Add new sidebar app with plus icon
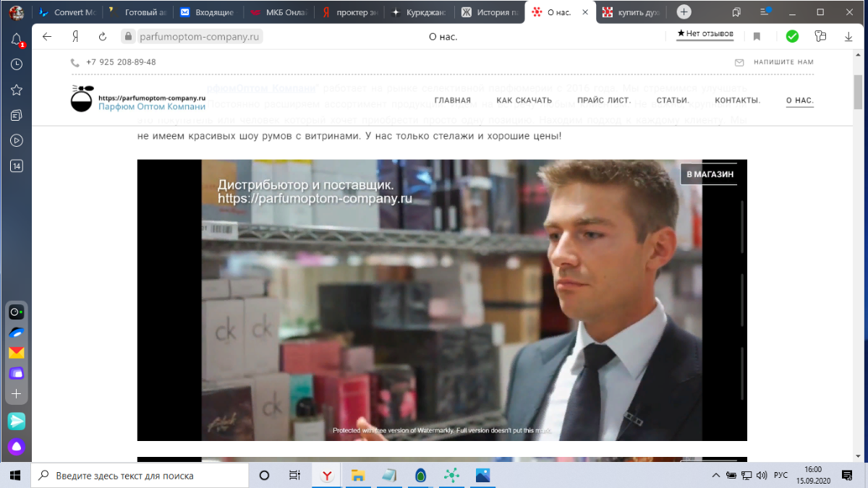The height and width of the screenshot is (488, 868). point(16,394)
